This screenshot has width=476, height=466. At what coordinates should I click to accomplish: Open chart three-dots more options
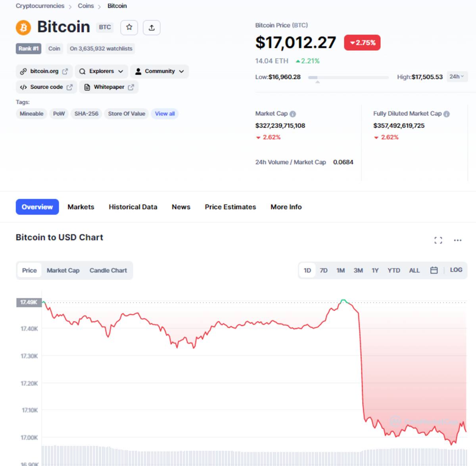458,240
